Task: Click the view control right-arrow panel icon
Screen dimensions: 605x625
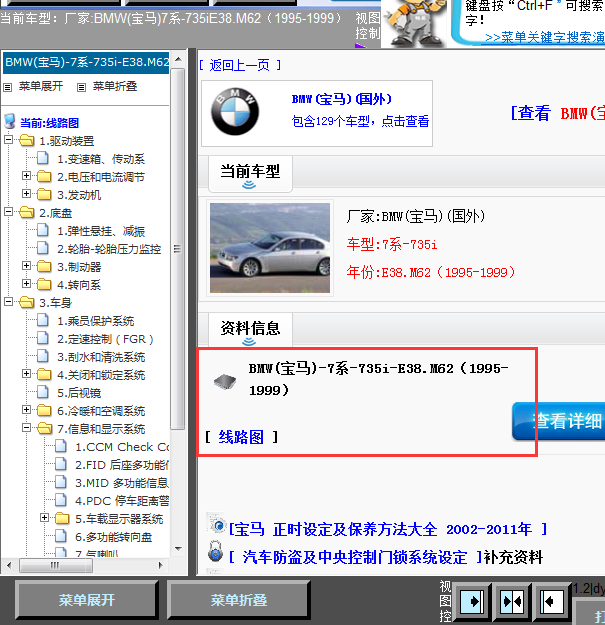Action: tap(472, 601)
